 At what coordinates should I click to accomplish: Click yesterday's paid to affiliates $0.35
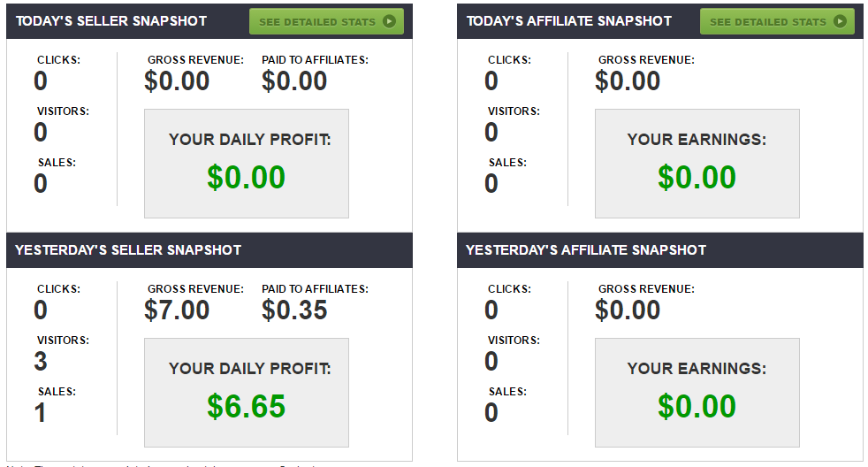(x=294, y=310)
